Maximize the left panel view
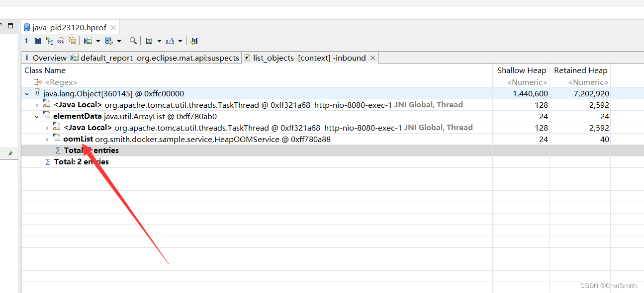The width and height of the screenshot is (644, 293). 10,26
